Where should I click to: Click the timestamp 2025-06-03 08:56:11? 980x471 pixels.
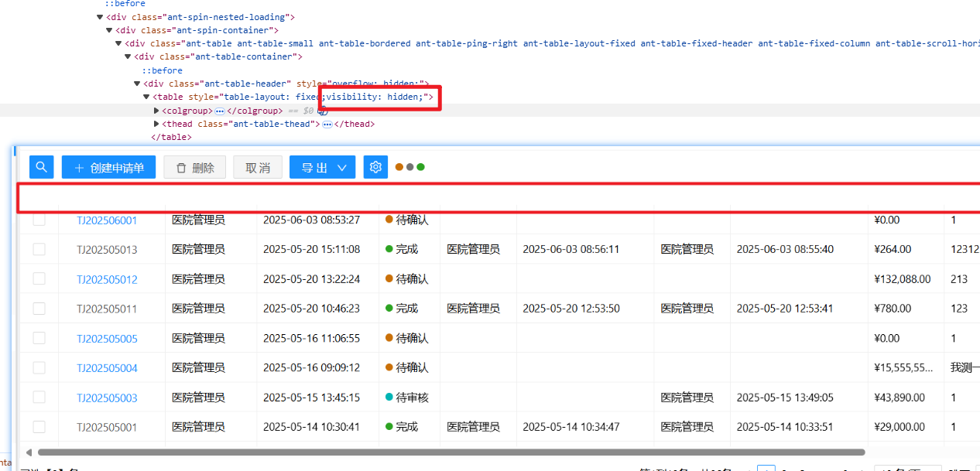[571, 250]
